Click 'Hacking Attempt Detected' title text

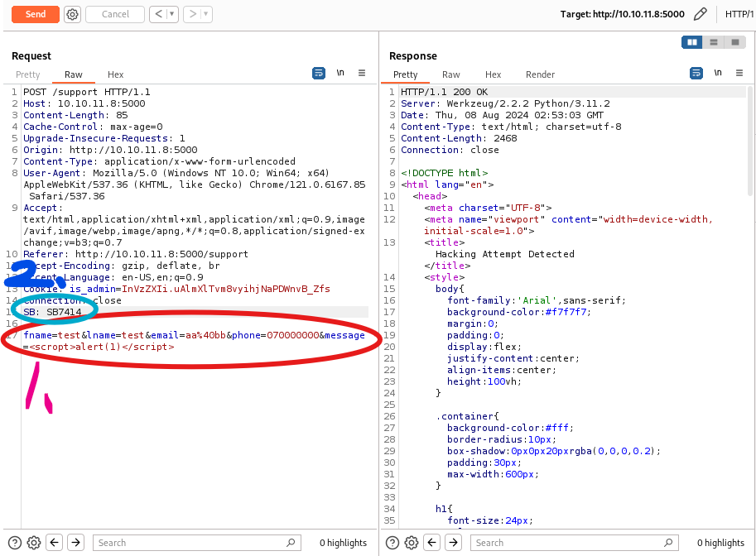(505, 254)
